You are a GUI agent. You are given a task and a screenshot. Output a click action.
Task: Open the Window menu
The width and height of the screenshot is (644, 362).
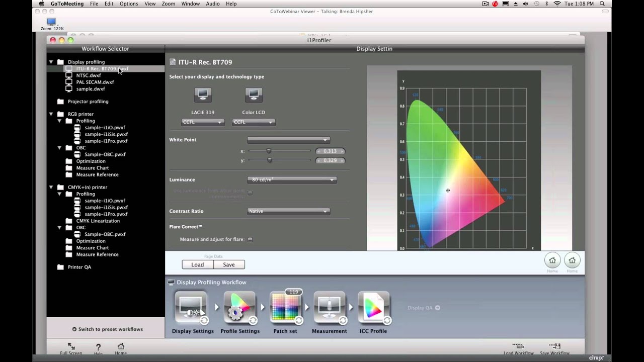(x=191, y=4)
